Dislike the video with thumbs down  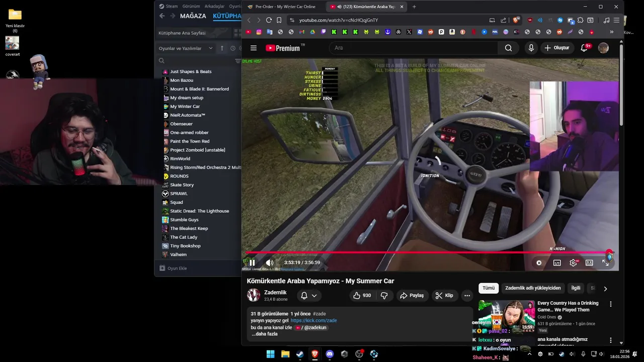pos(384,296)
